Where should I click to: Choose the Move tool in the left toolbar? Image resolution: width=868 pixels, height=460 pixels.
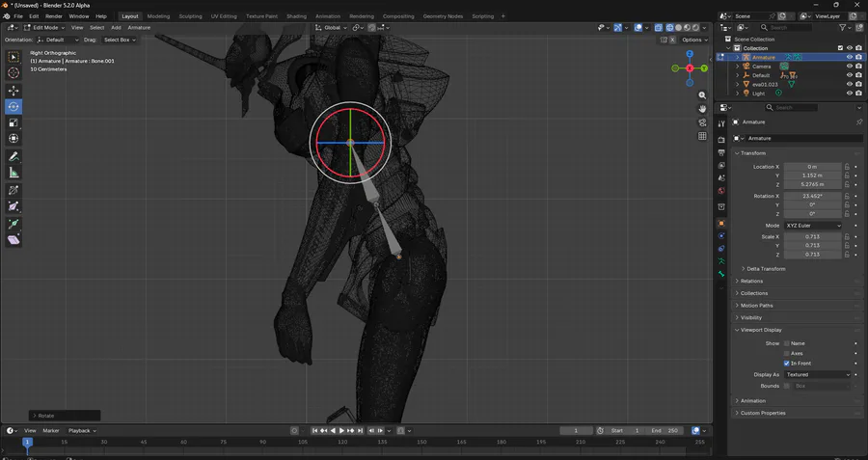tap(14, 91)
